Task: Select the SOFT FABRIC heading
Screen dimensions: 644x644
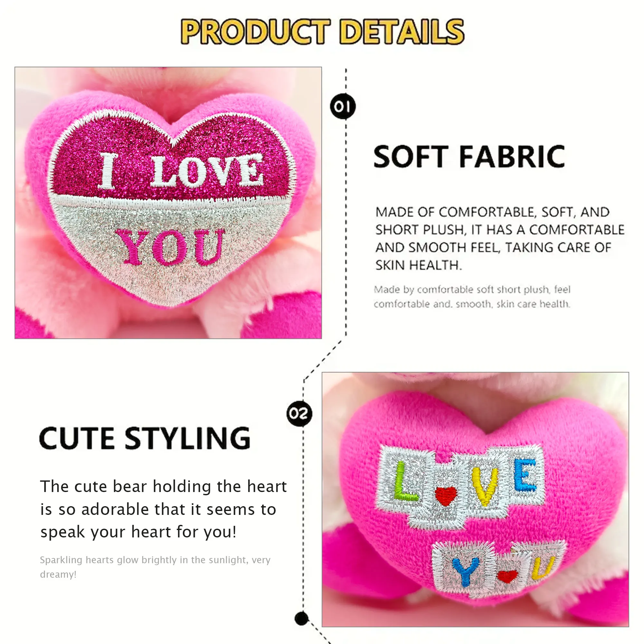Action: [x=469, y=157]
